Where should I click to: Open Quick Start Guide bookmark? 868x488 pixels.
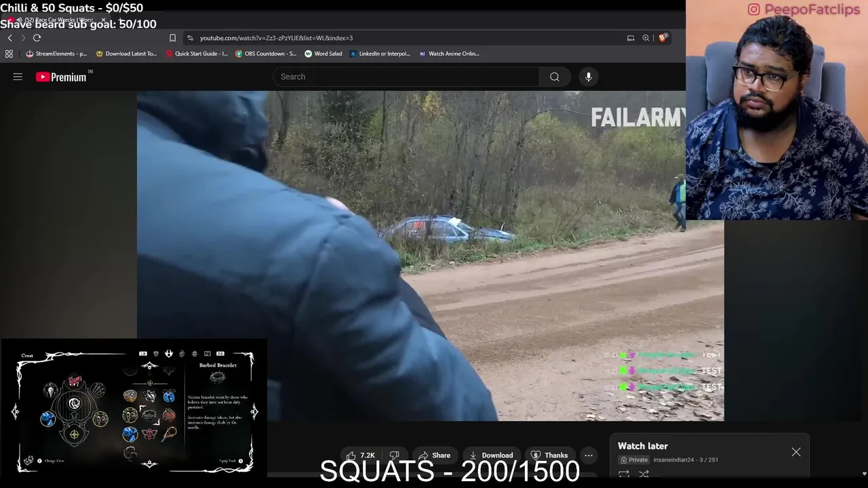[x=197, y=54]
